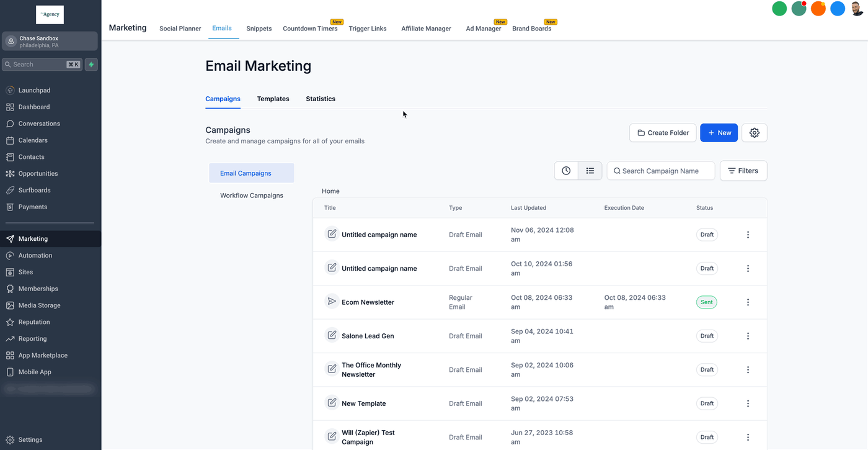Switch to list view icon
The height and width of the screenshot is (450, 868).
(x=590, y=171)
